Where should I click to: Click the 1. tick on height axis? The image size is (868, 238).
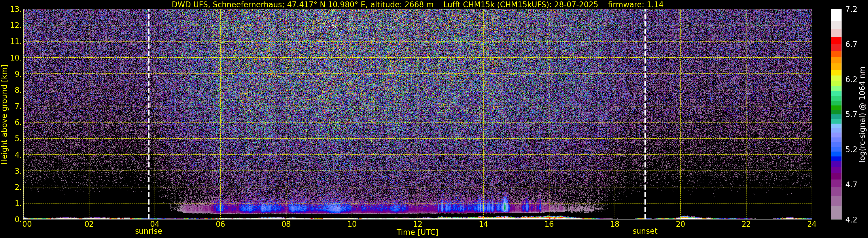[18, 204]
